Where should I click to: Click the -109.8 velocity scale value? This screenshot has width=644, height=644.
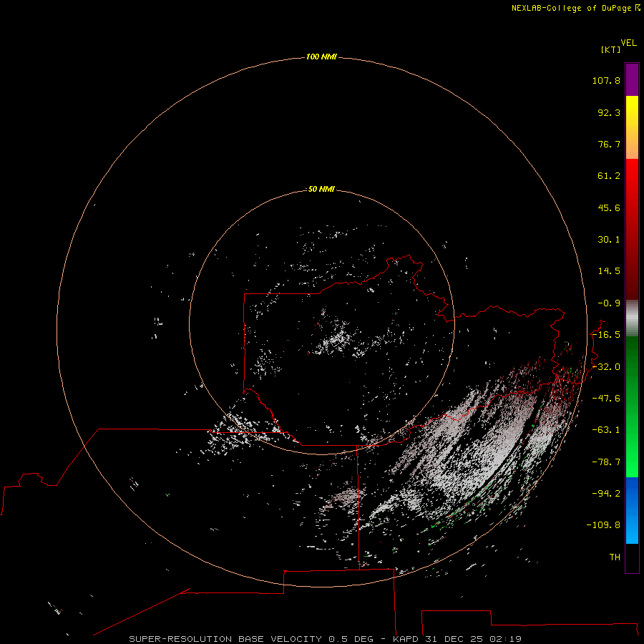603,525
